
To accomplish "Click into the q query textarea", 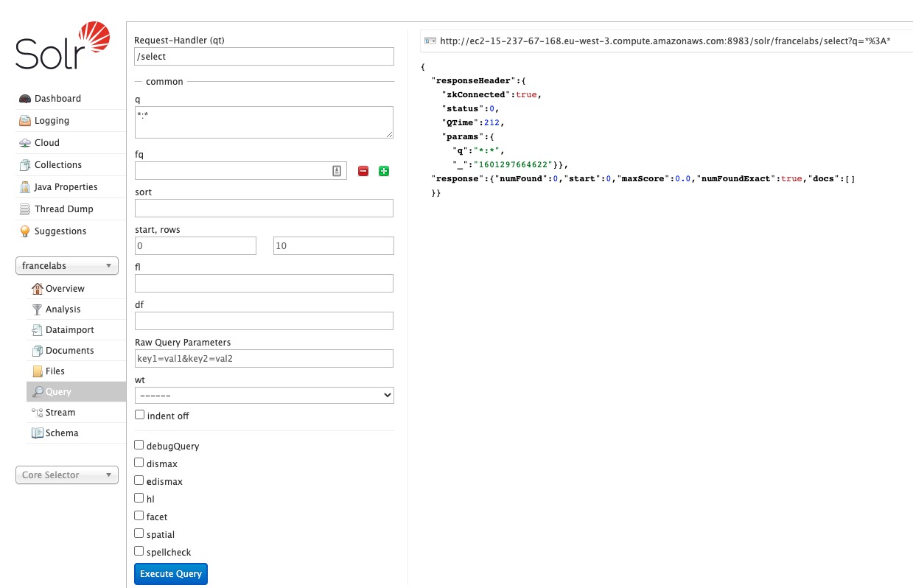I will coord(264,122).
